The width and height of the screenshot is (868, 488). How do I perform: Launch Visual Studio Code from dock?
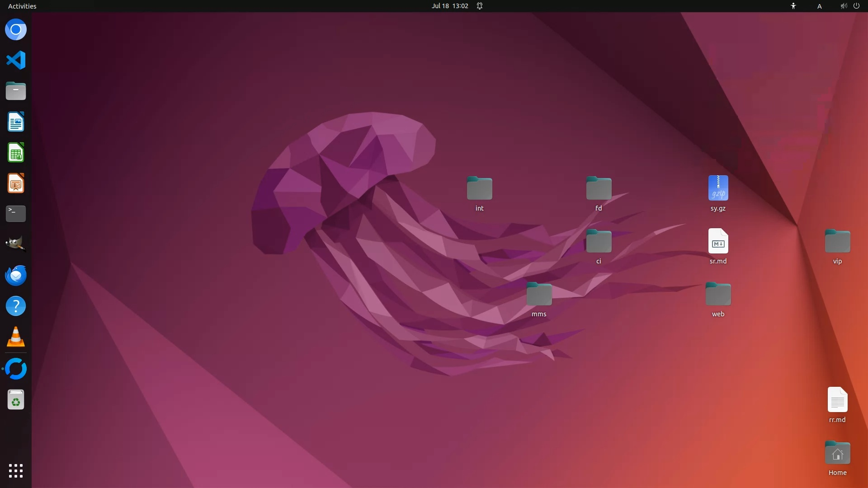click(x=16, y=60)
